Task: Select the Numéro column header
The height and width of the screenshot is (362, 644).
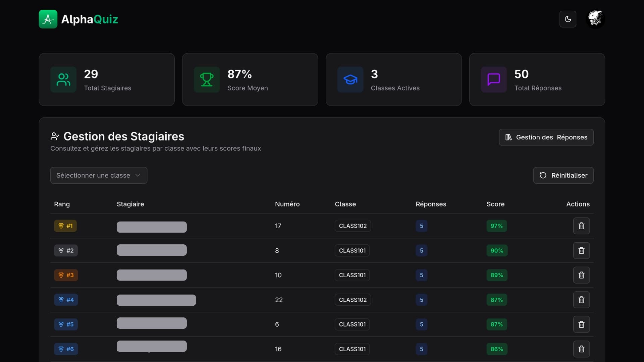Action: coord(287,204)
